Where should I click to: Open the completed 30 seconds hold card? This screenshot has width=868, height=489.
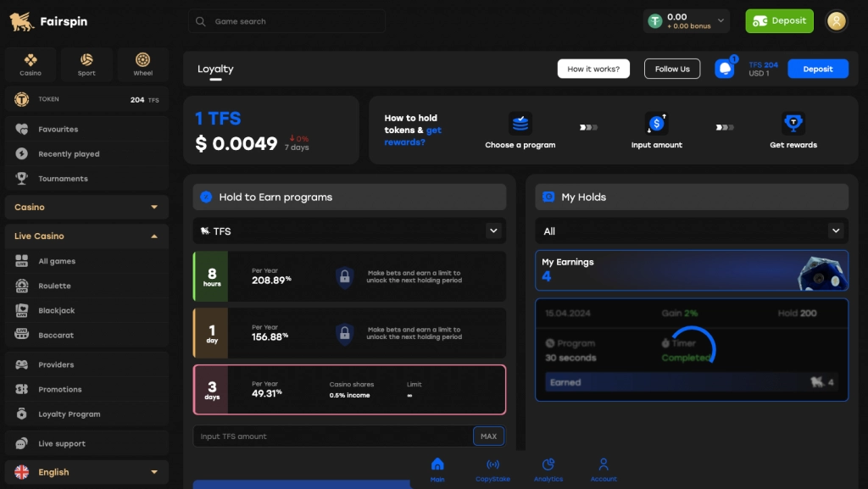click(x=692, y=350)
